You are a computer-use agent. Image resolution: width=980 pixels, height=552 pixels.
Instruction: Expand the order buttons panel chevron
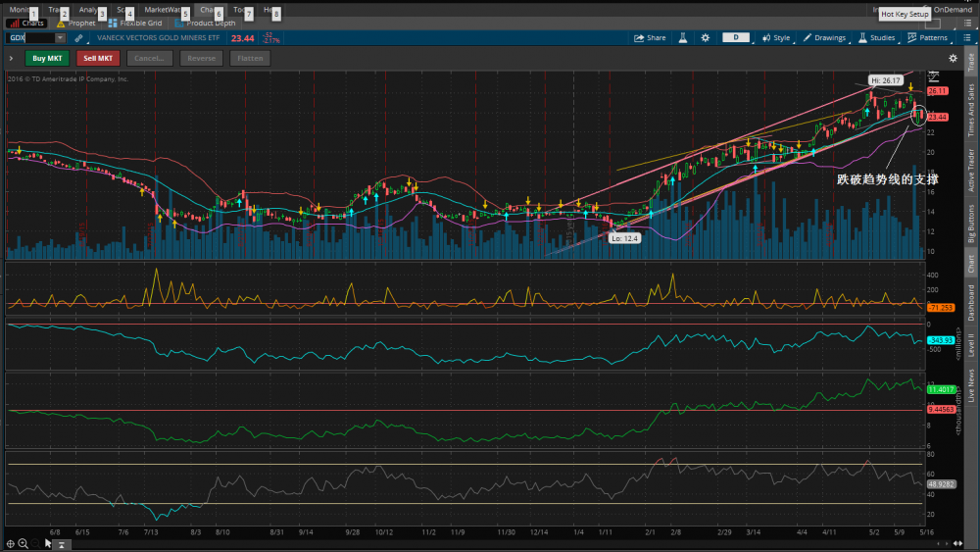[x=11, y=58]
